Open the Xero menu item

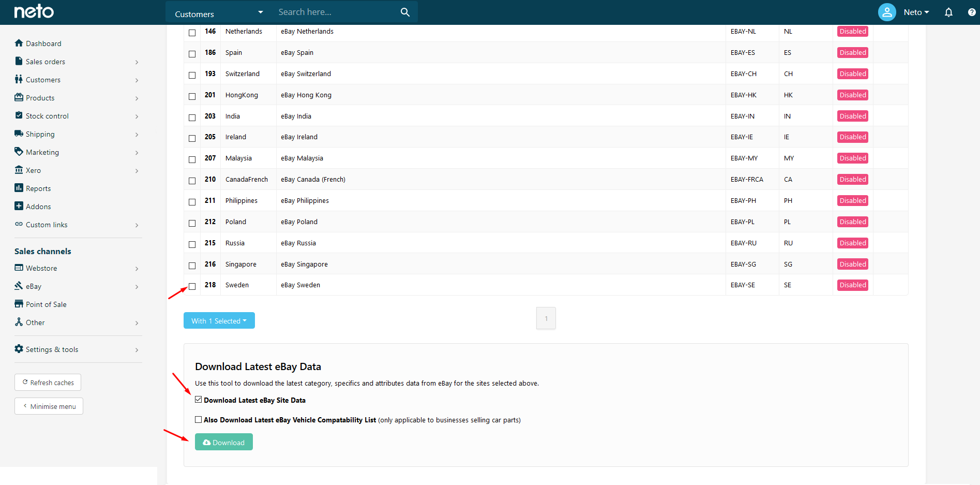click(33, 170)
